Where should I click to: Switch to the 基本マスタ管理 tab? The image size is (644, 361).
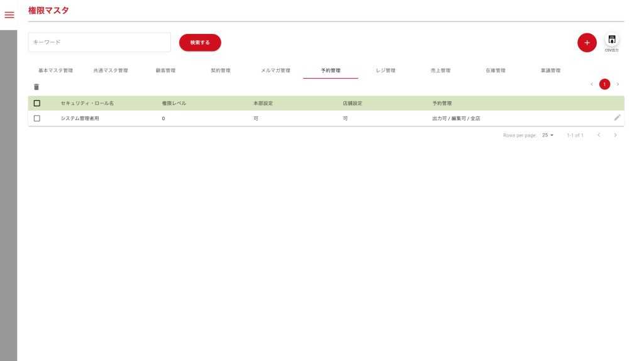(56, 70)
